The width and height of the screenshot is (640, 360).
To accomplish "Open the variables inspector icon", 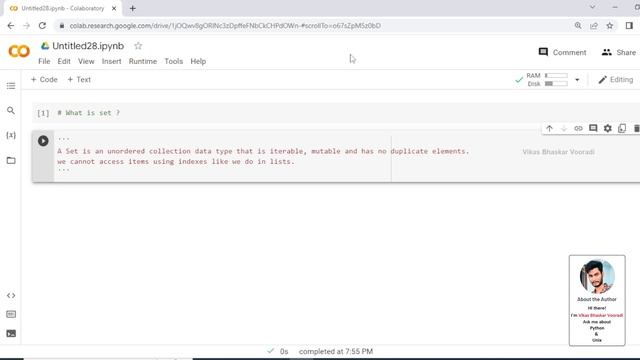I will tap(11, 135).
